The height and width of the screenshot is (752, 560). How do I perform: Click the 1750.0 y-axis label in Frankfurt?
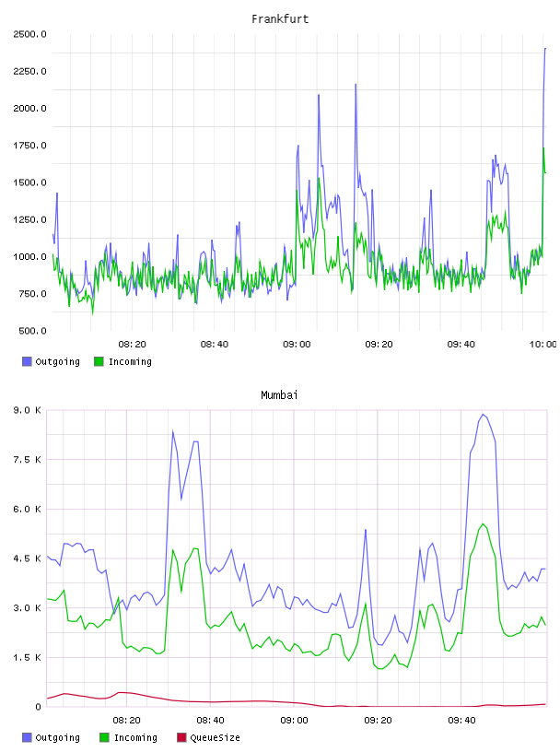tap(29, 146)
